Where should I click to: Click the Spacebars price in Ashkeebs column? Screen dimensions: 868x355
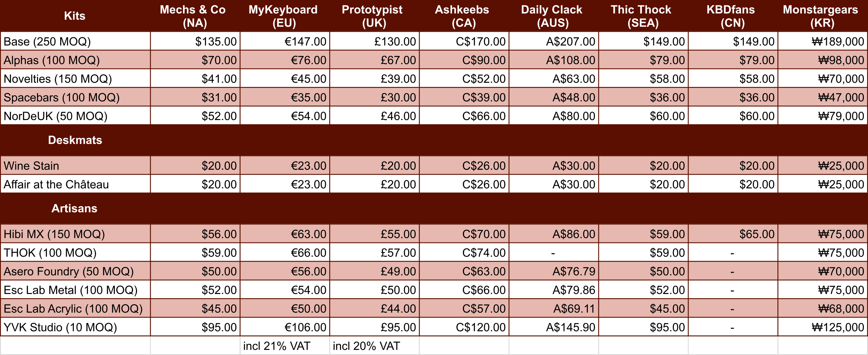point(484,97)
